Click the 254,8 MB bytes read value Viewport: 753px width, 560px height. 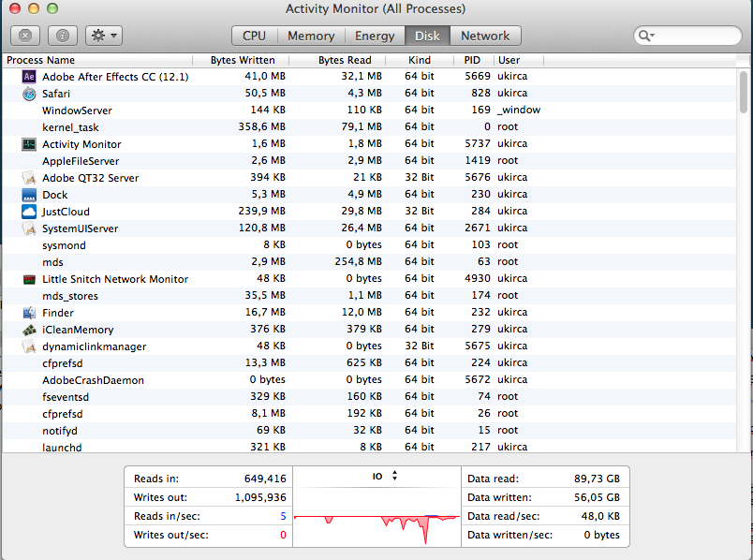(x=359, y=262)
